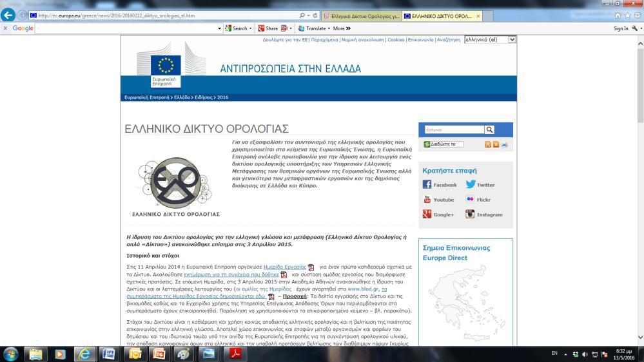This screenshot has height=362, width=644.
Task: Click the larger text size icon
Action: tap(488, 144)
